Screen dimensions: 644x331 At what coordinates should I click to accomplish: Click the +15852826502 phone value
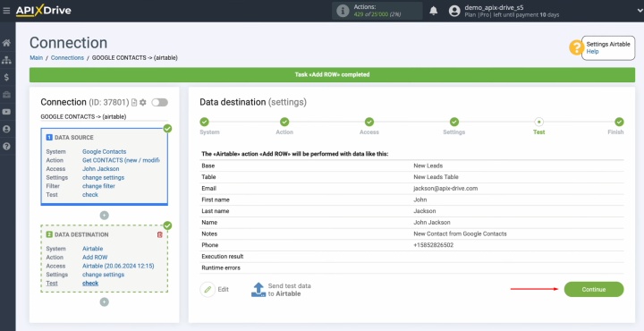(x=433, y=245)
